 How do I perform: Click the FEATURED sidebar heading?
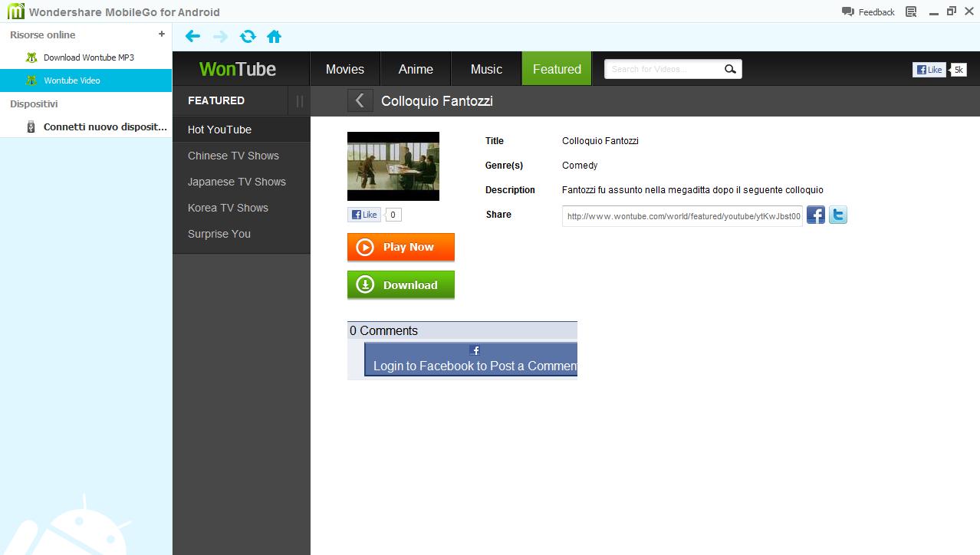pyautogui.click(x=216, y=100)
